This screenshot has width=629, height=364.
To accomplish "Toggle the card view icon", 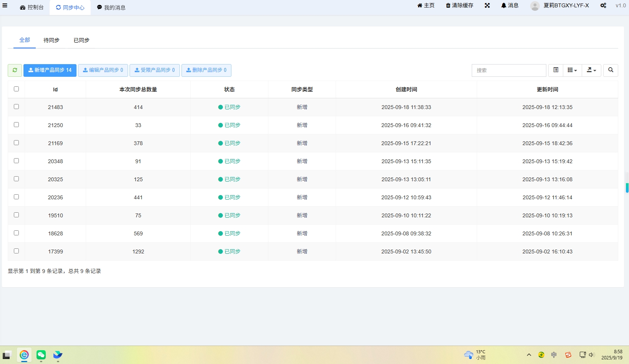I will click(556, 70).
